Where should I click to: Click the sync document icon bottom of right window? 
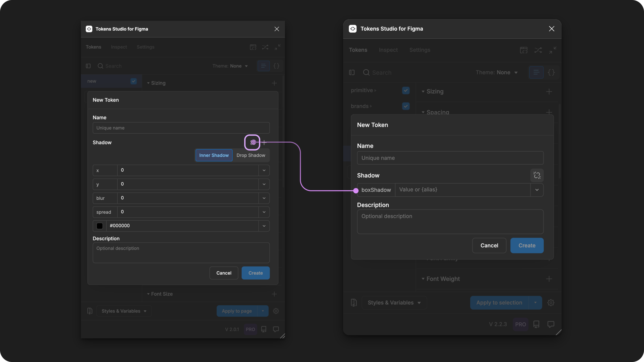(354, 303)
